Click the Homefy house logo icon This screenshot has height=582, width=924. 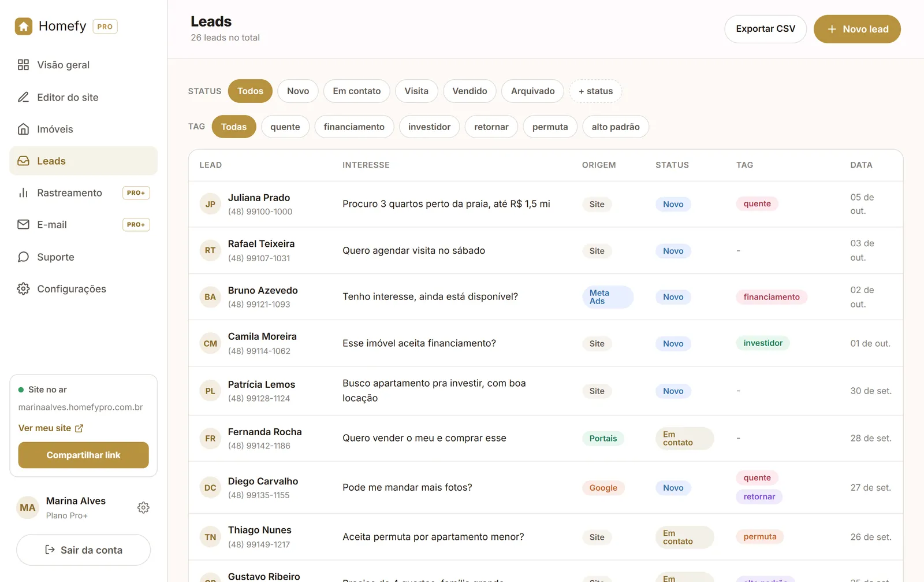pyautogui.click(x=24, y=26)
